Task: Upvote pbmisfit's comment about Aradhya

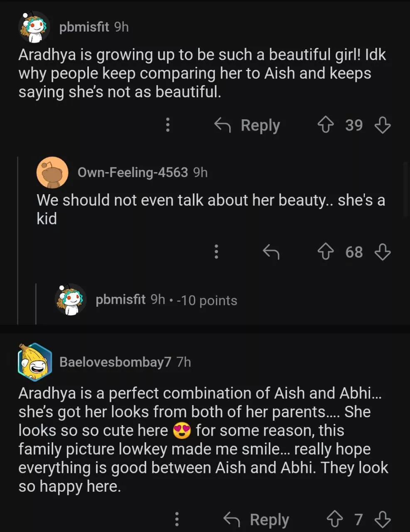Action: (326, 125)
